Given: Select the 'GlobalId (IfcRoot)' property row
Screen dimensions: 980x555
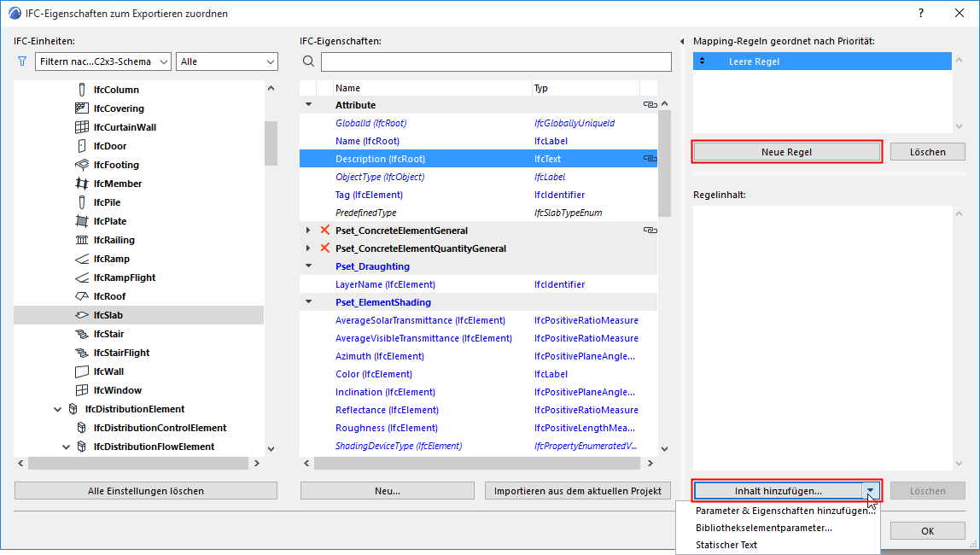Looking at the screenshot, I should 478,122.
